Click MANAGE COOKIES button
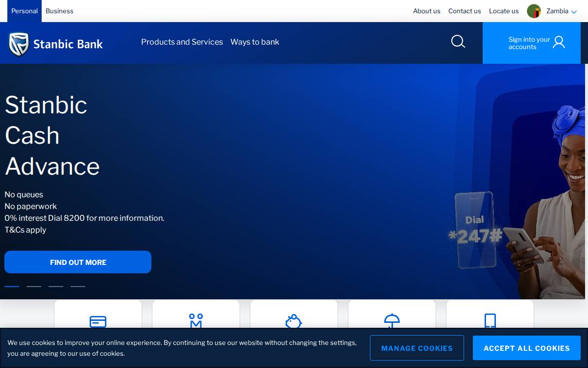The image size is (588, 368). point(417,348)
